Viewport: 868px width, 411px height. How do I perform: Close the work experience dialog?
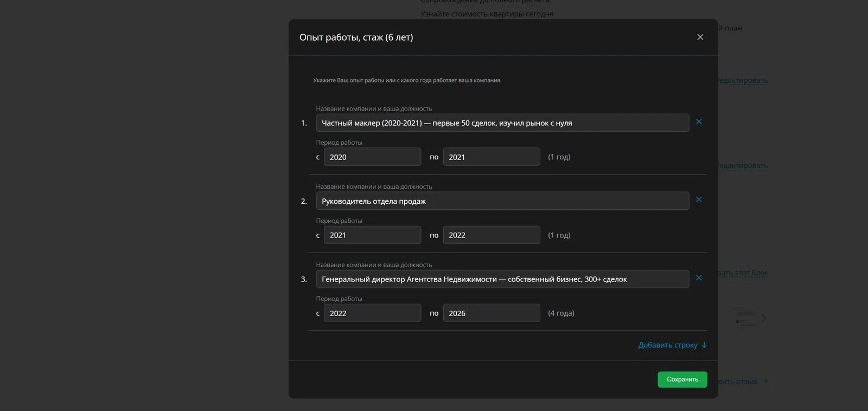(700, 37)
